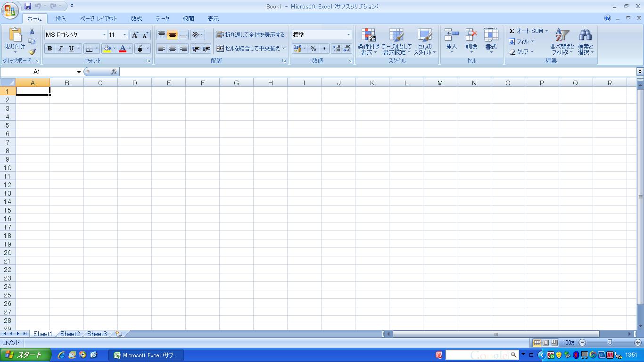Viewport: 644px width, 362px height.
Task: Cut selection with the scissors icon
Action: (x=32, y=31)
